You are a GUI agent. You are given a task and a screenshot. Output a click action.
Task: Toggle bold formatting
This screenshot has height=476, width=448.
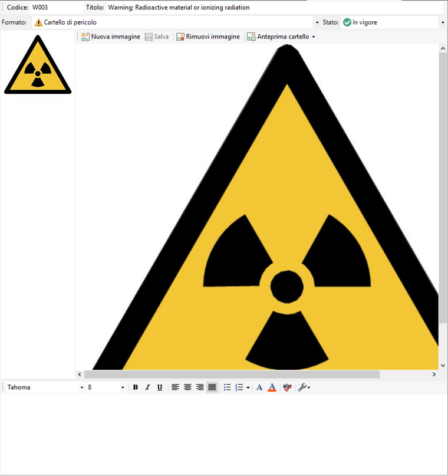136,388
